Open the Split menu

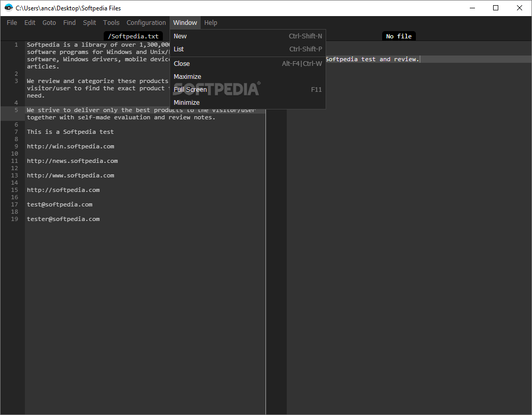[x=90, y=23]
